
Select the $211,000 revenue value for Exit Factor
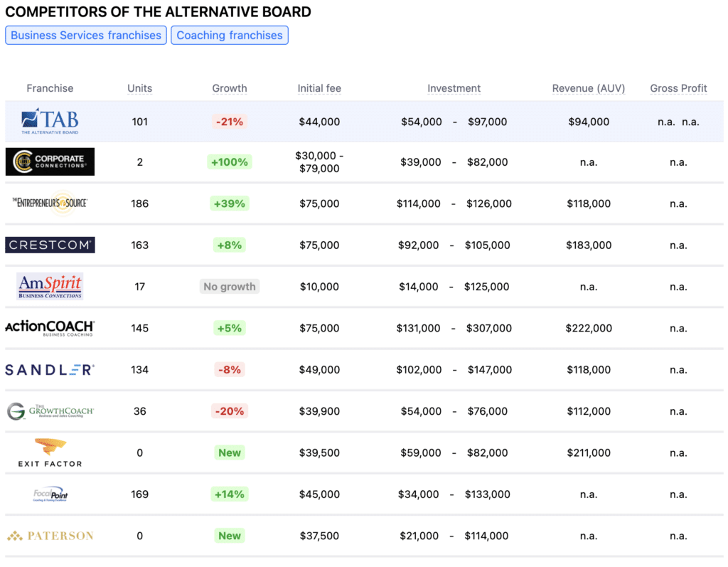589,452
